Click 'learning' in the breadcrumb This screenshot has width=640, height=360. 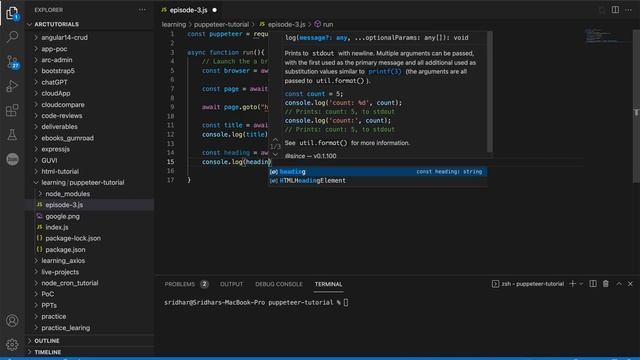tap(173, 24)
